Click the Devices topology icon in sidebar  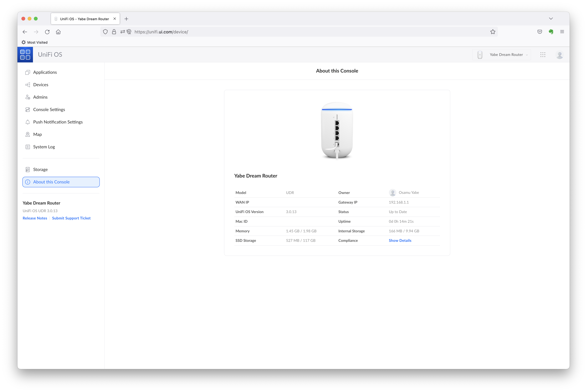[28, 85]
